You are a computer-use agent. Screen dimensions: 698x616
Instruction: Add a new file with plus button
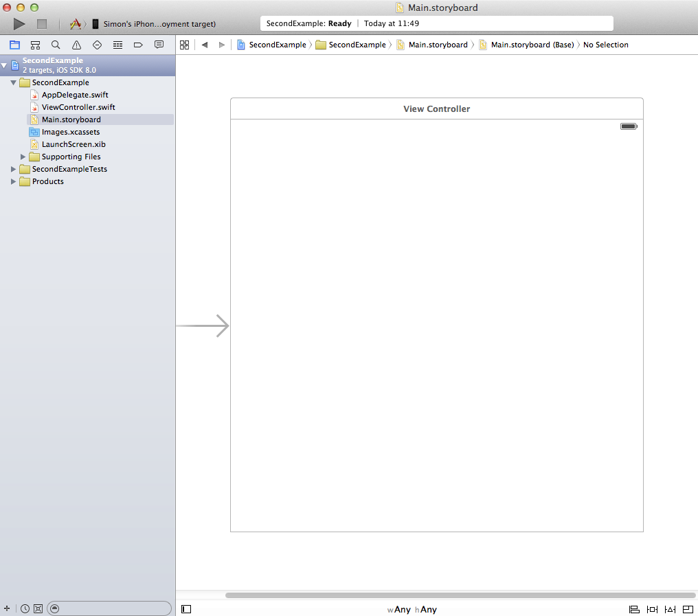(7, 608)
